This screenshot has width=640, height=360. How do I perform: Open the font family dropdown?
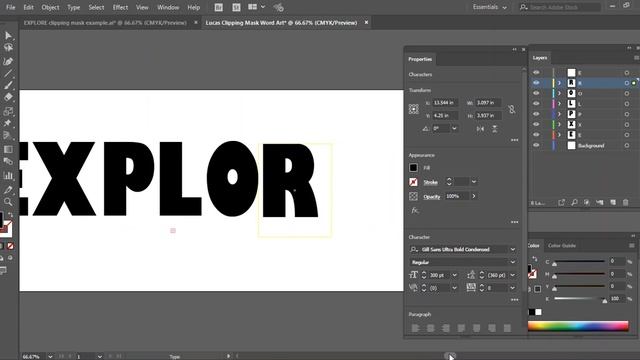coord(513,249)
